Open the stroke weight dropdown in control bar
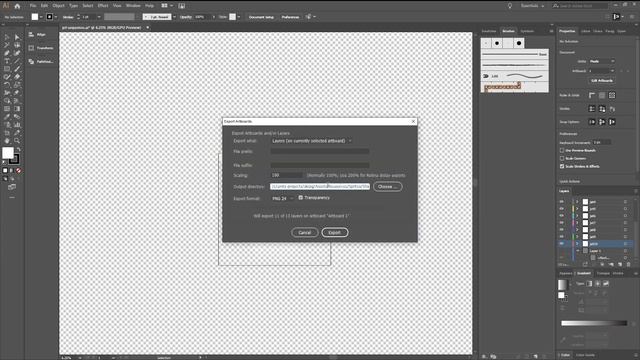The height and width of the screenshot is (360, 640). coord(99,17)
